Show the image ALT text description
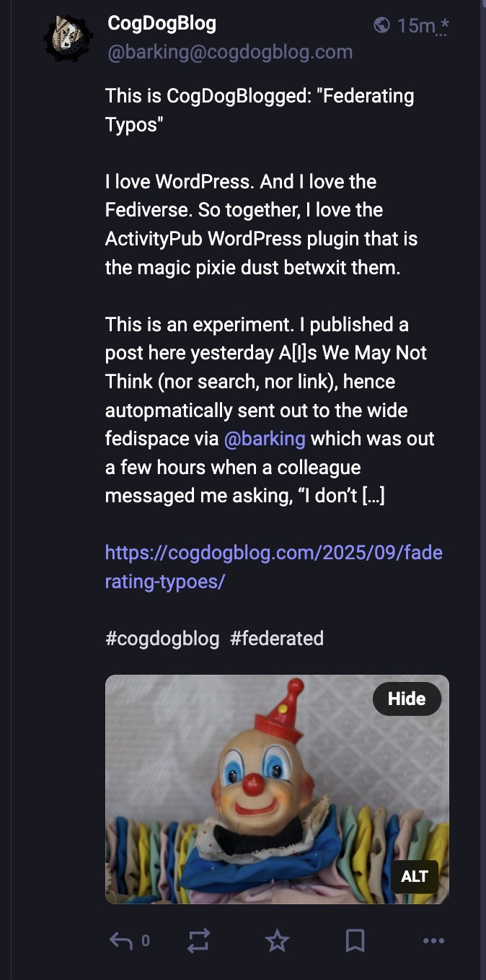The image size is (486, 980). [x=415, y=877]
